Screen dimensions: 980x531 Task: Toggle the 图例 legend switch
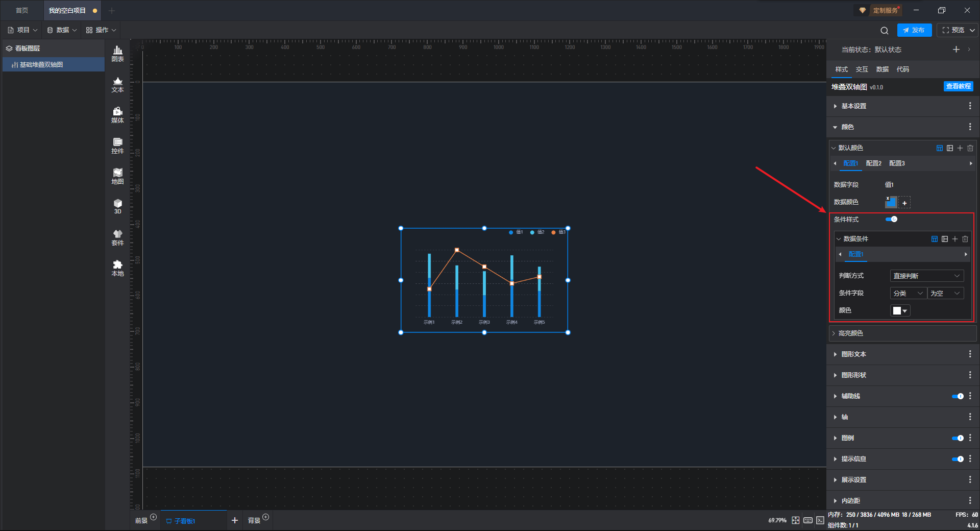[958, 438]
